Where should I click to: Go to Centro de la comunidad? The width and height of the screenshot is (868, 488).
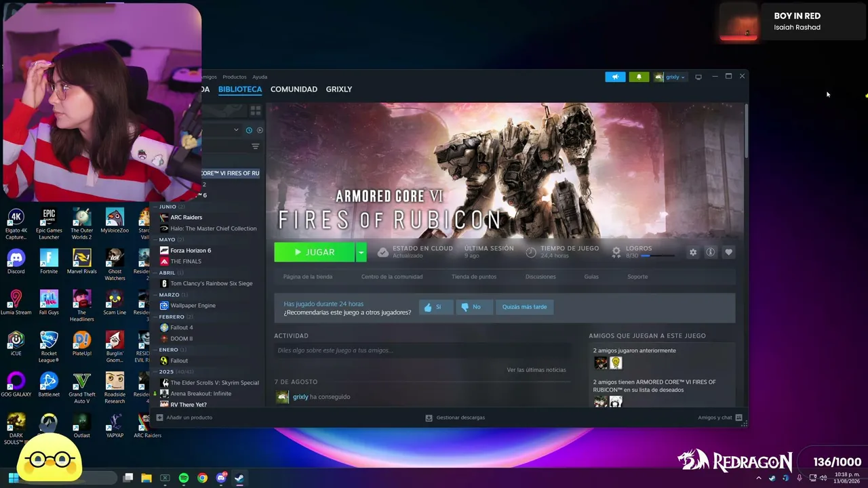point(392,277)
